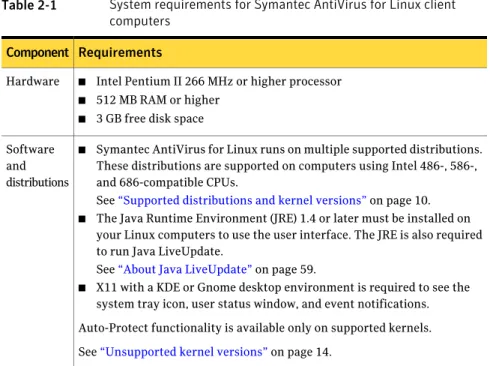Click the "system tray icon, user status window" line
The height and width of the screenshot is (366, 490).
(263, 304)
